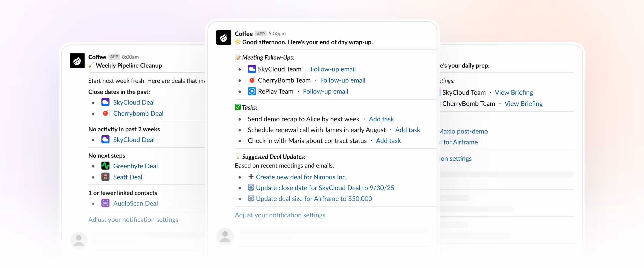Click Create new deal for Nimbus Inc.
Screen dimensions: 644x268
[x=301, y=177]
